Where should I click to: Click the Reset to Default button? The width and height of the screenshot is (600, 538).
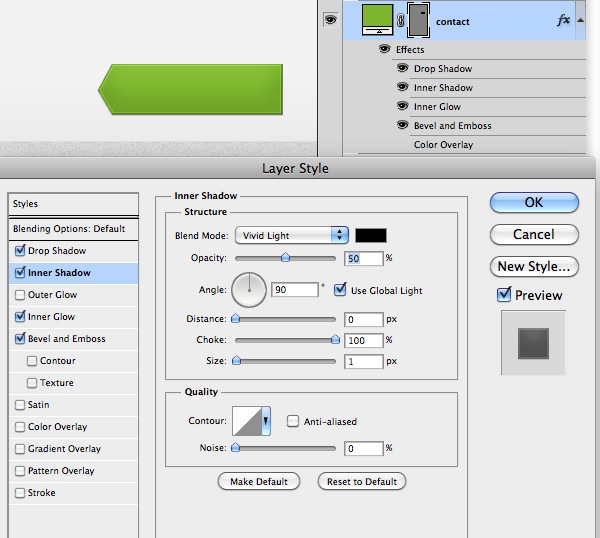click(x=362, y=481)
